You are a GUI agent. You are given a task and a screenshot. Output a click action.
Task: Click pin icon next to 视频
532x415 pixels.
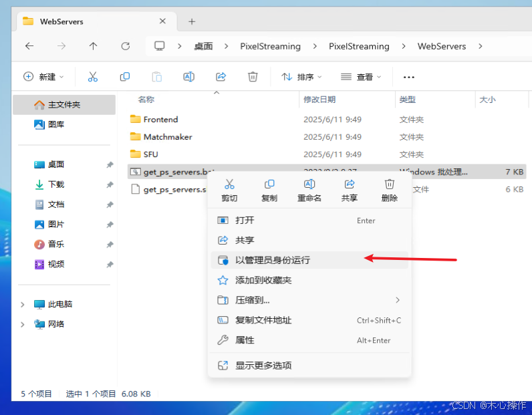pyautogui.click(x=110, y=265)
